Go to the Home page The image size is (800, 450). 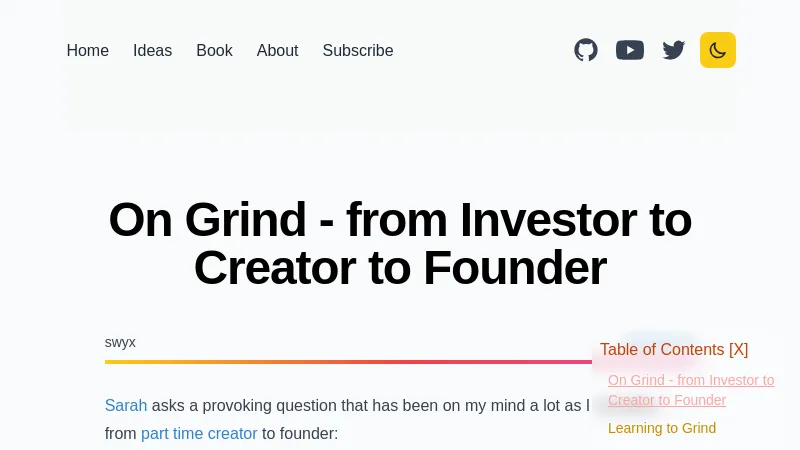pos(88,50)
